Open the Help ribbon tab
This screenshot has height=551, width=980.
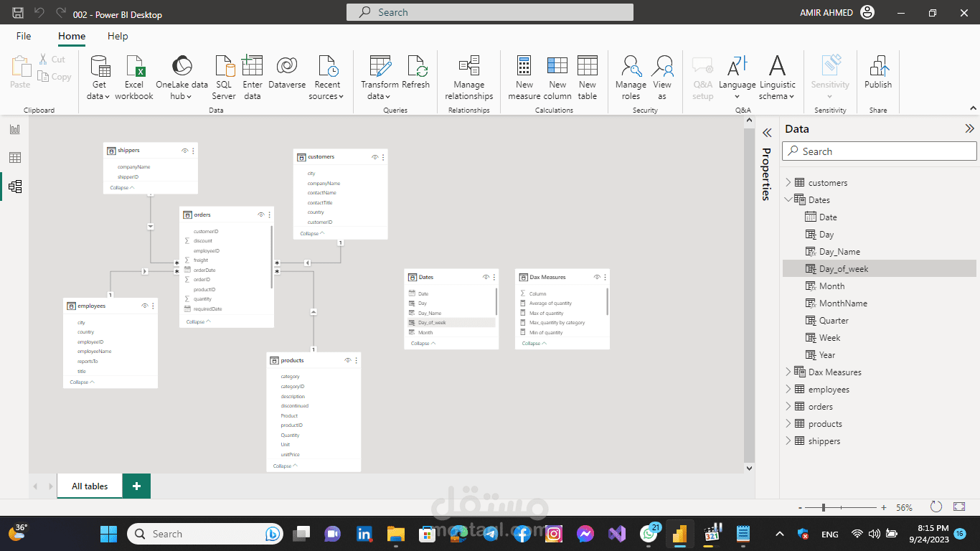coord(118,36)
